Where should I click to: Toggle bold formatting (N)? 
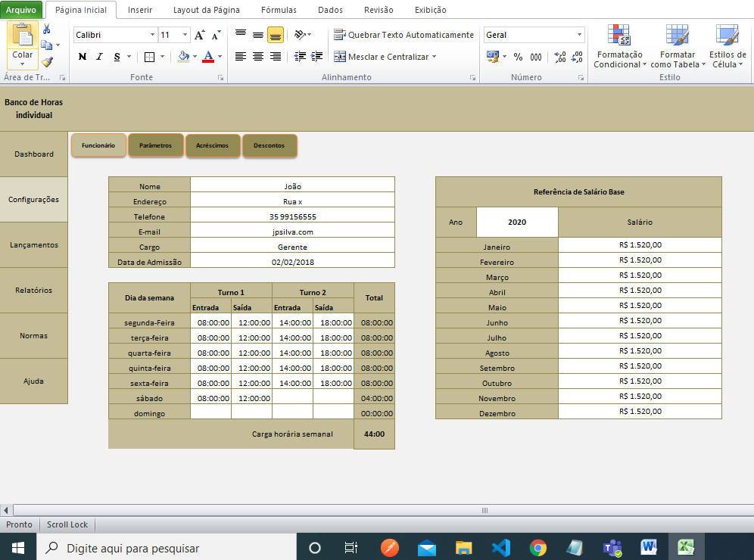pyautogui.click(x=83, y=57)
